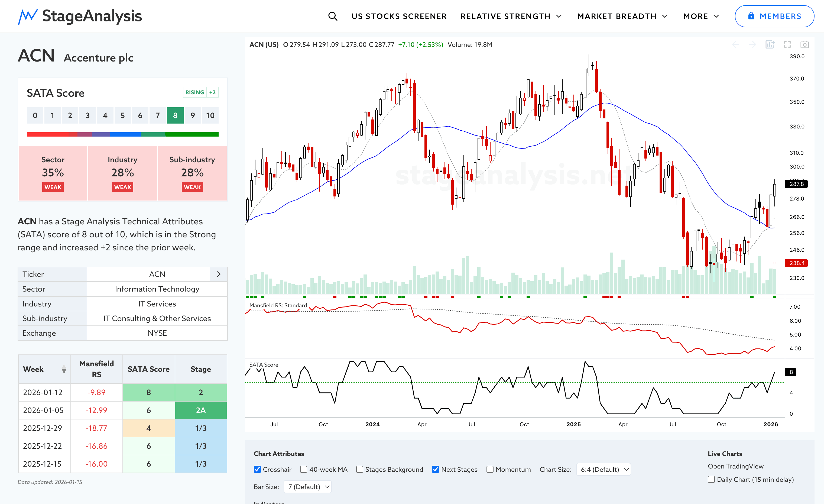Click the chart snapshot camera icon
Image resolution: width=824 pixels, height=504 pixels.
click(804, 44)
